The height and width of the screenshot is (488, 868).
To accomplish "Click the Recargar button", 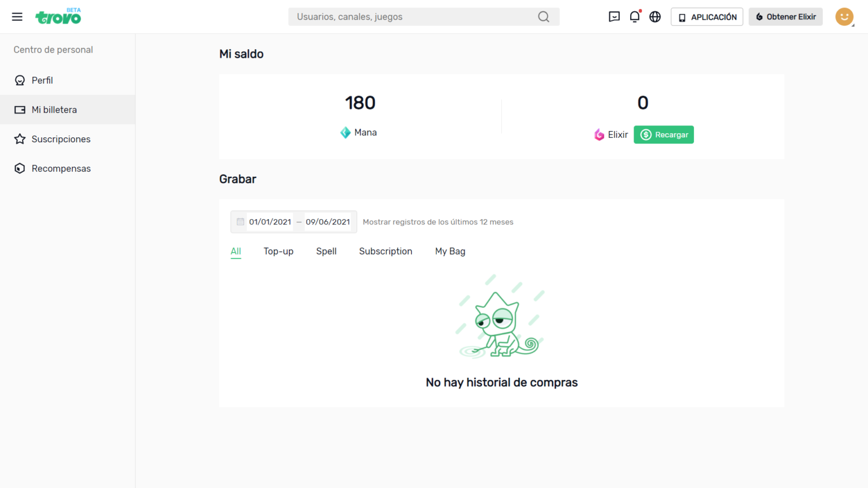I will click(663, 134).
